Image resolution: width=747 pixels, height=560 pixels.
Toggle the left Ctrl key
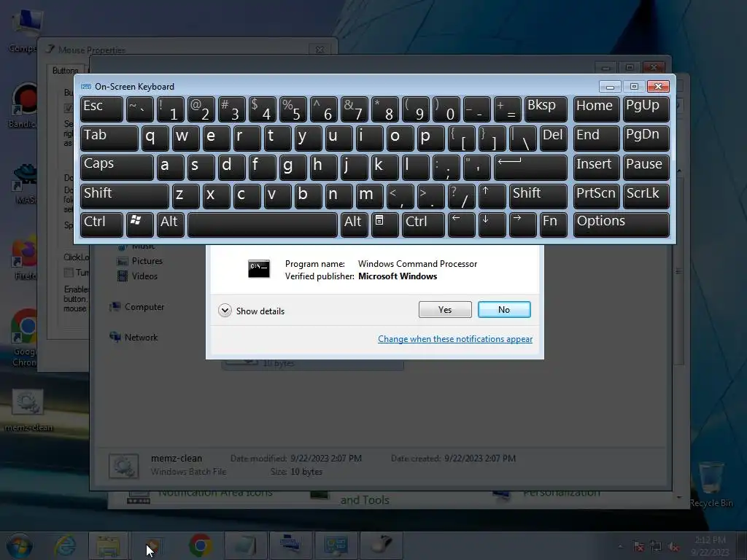pos(101,225)
